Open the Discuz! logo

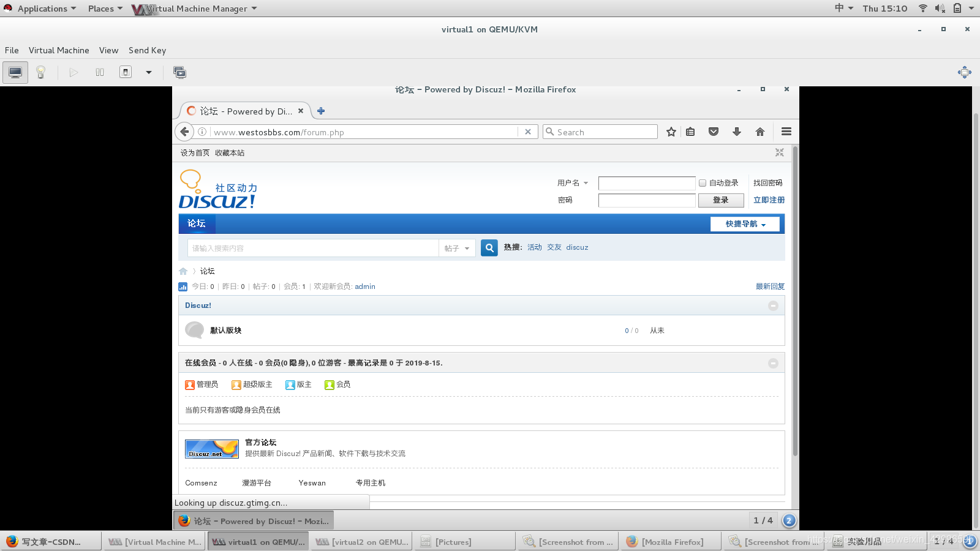coord(218,190)
